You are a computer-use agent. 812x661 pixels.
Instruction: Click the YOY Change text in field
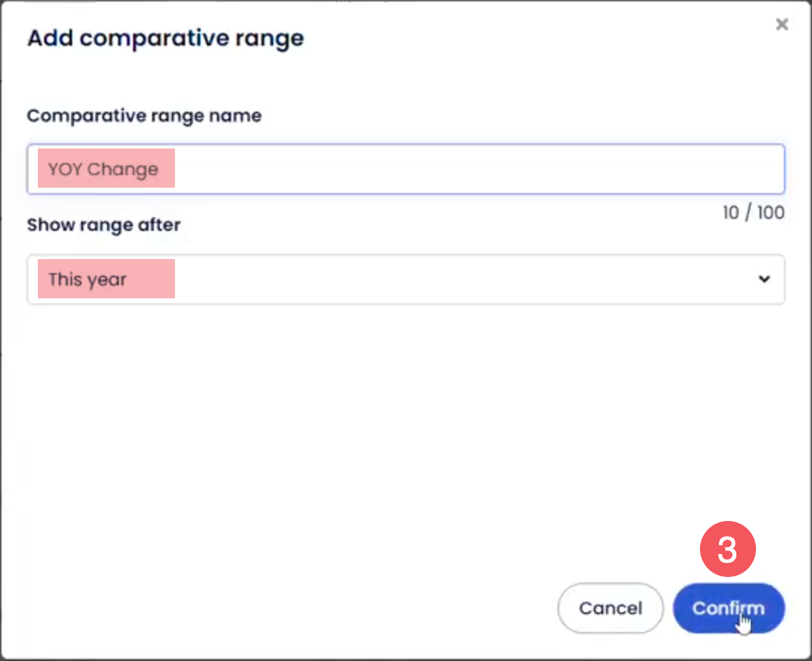[x=103, y=169]
